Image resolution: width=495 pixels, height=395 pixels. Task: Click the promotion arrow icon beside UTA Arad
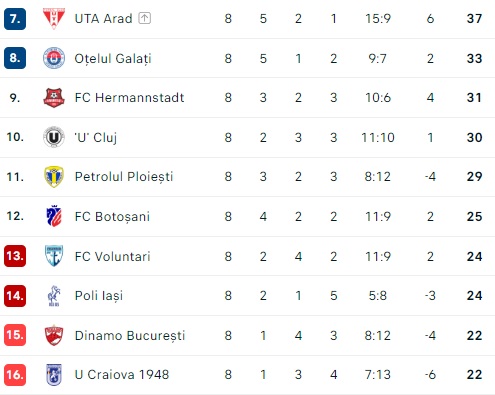pos(144,18)
